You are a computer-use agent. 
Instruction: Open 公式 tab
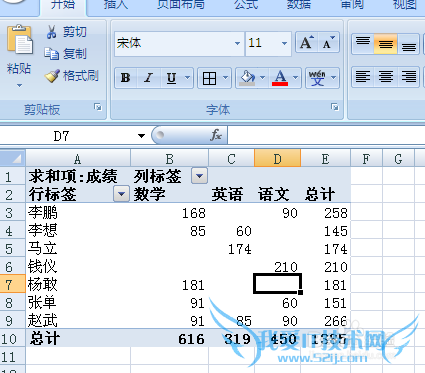coord(246,5)
